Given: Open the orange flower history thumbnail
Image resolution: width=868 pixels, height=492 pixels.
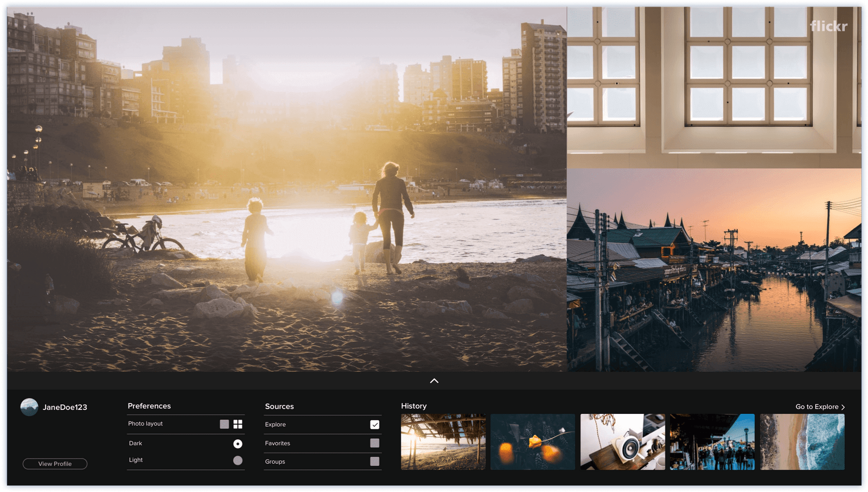Looking at the screenshot, I should point(533,441).
